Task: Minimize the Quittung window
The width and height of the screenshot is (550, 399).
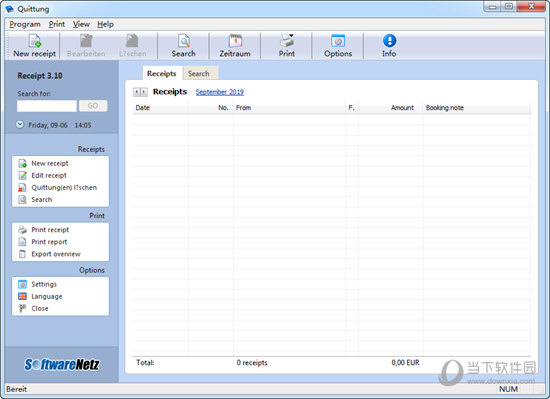Action: click(x=493, y=7)
